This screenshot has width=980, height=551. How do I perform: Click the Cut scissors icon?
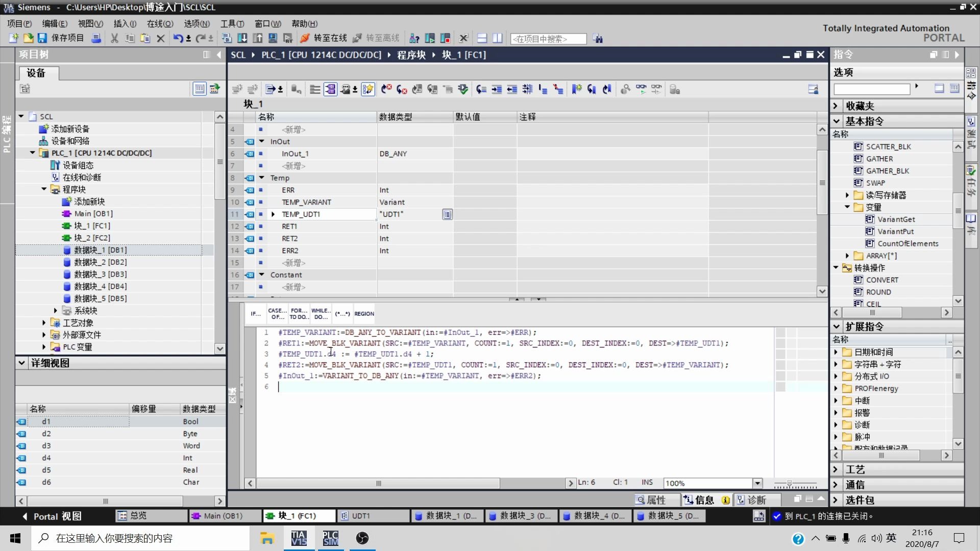point(114,38)
